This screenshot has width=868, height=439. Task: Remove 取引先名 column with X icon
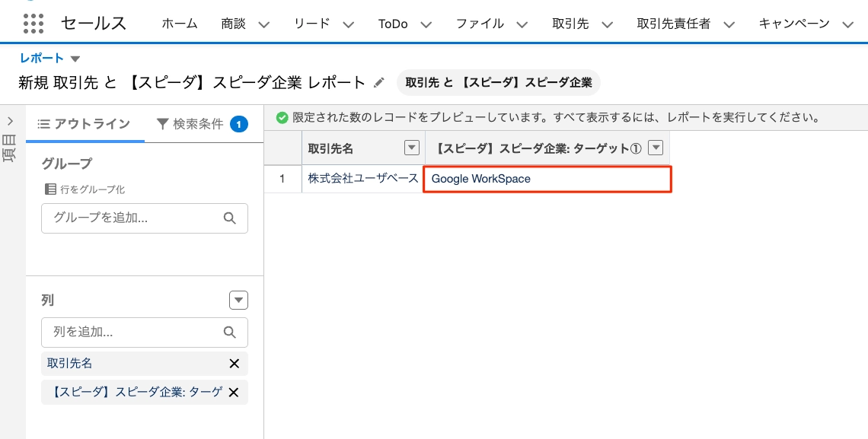pos(234,364)
